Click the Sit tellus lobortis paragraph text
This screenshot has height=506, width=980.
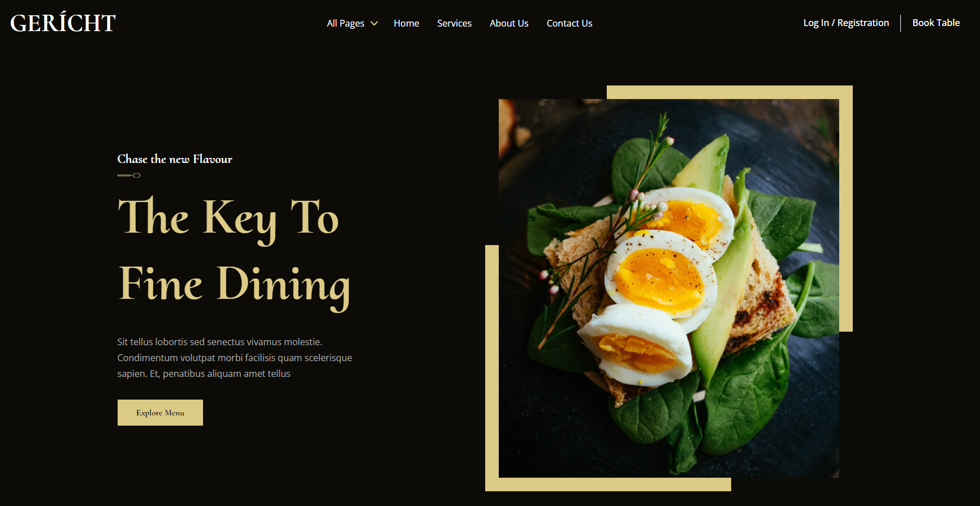pos(235,358)
